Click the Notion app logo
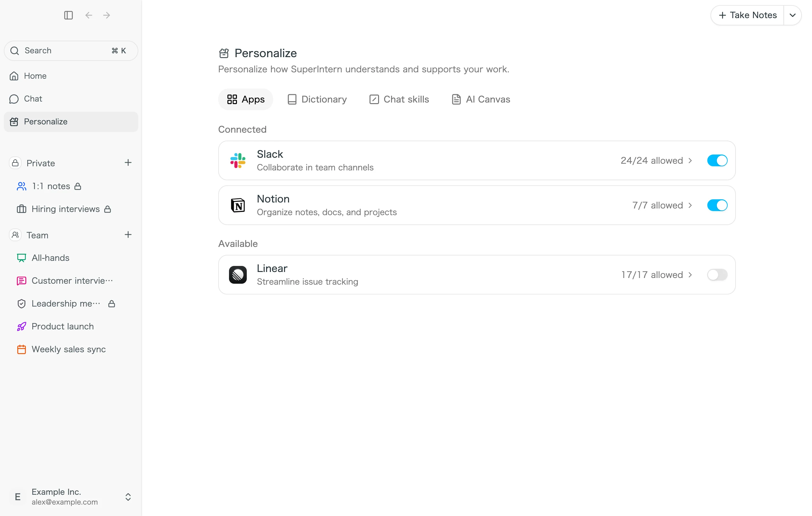 (x=238, y=205)
